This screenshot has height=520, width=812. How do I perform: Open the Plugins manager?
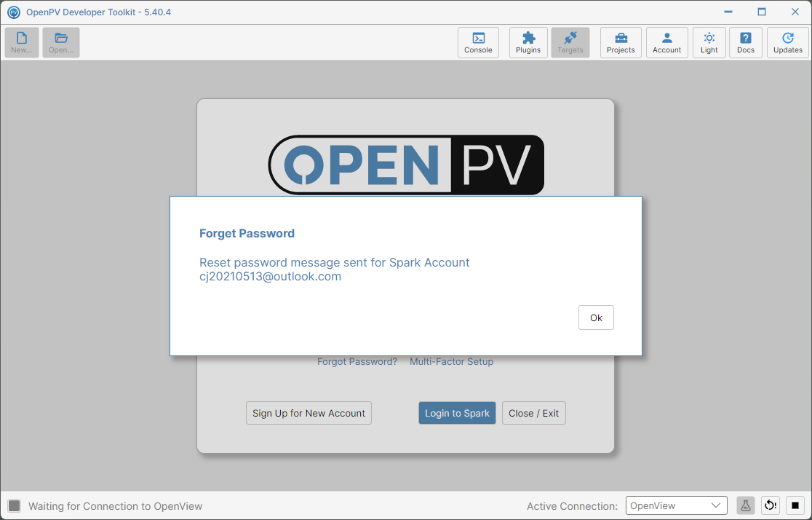click(x=528, y=42)
